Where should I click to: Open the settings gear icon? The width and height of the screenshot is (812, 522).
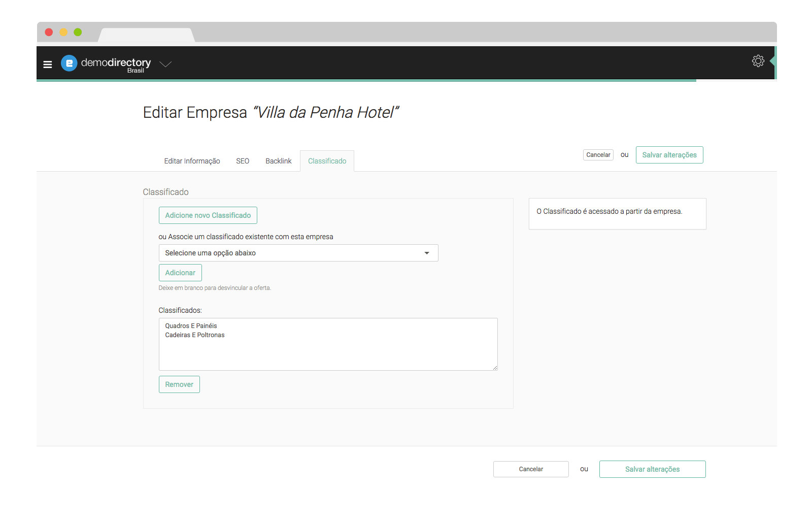tap(758, 61)
